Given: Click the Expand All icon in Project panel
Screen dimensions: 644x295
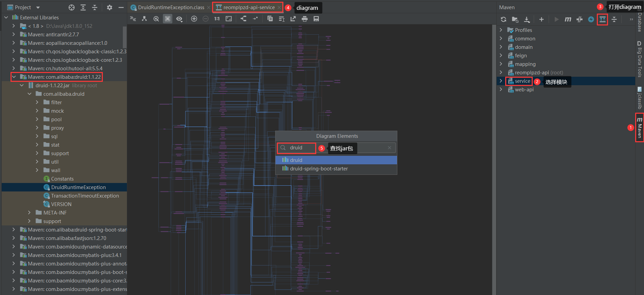Looking at the screenshot, I should pos(83,7).
